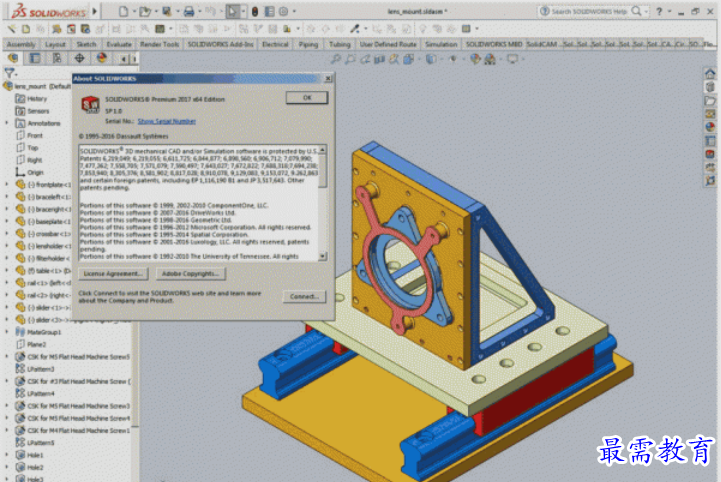Expand the Annotations tree node
721x482 pixels.
[x=7, y=123]
